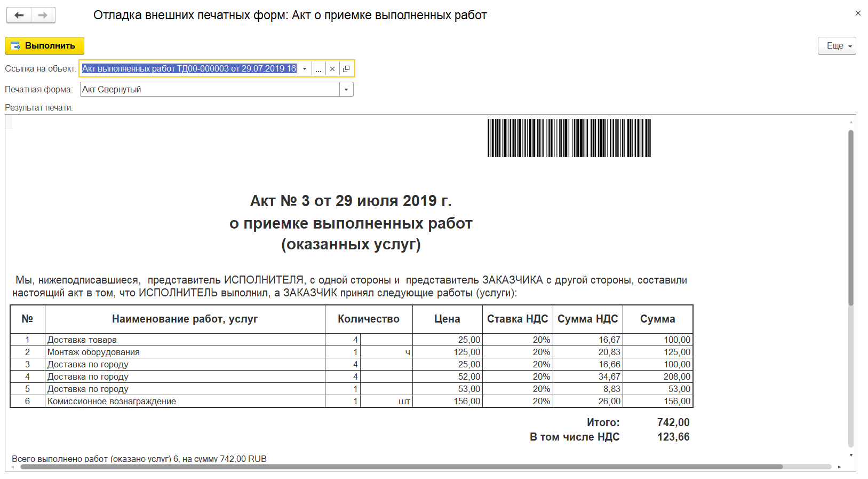This screenshot has width=868, height=479.
Task: Click the 'Цена' column header
Action: tap(447, 319)
